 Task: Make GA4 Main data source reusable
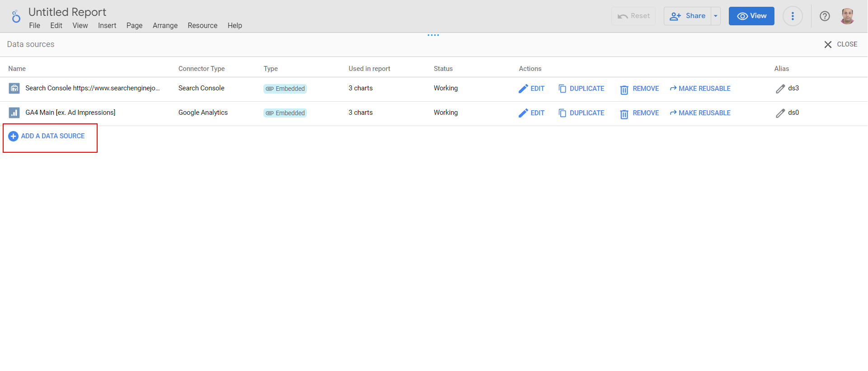click(x=700, y=113)
